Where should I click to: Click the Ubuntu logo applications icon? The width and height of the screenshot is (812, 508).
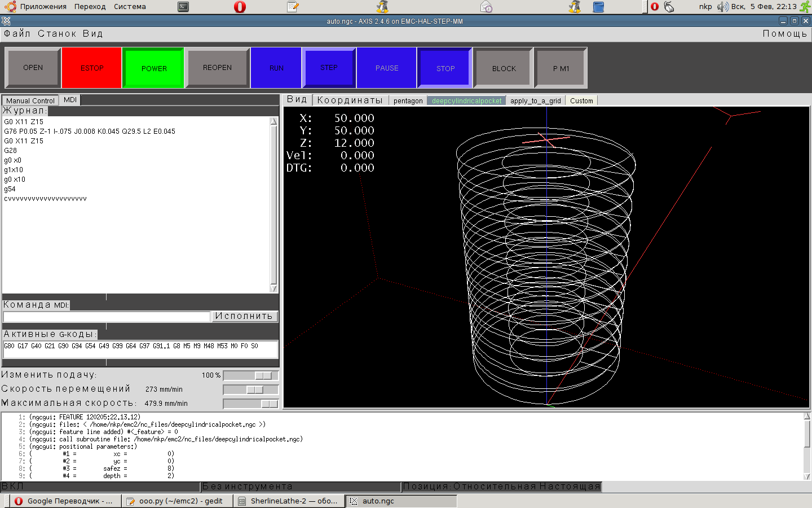[10, 7]
